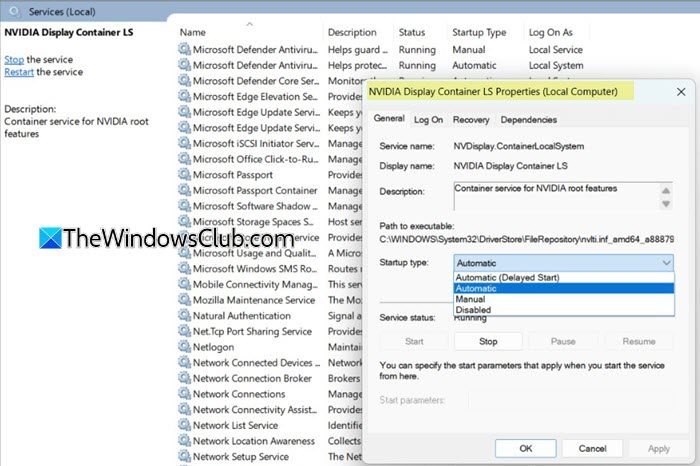Click gear icon for Network Connections

pos(184,393)
